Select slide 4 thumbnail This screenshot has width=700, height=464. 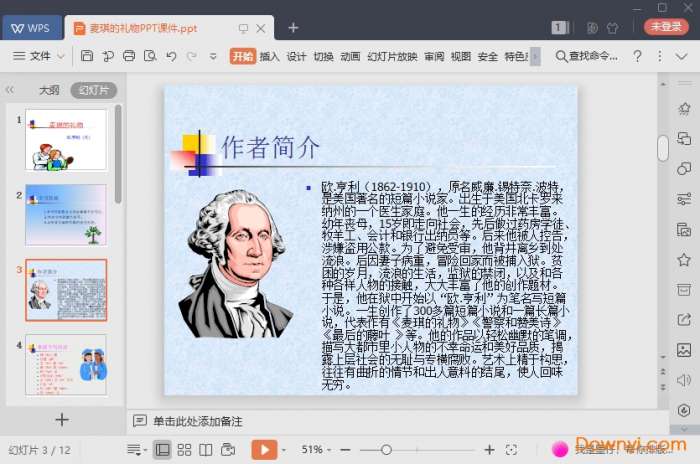click(x=66, y=365)
